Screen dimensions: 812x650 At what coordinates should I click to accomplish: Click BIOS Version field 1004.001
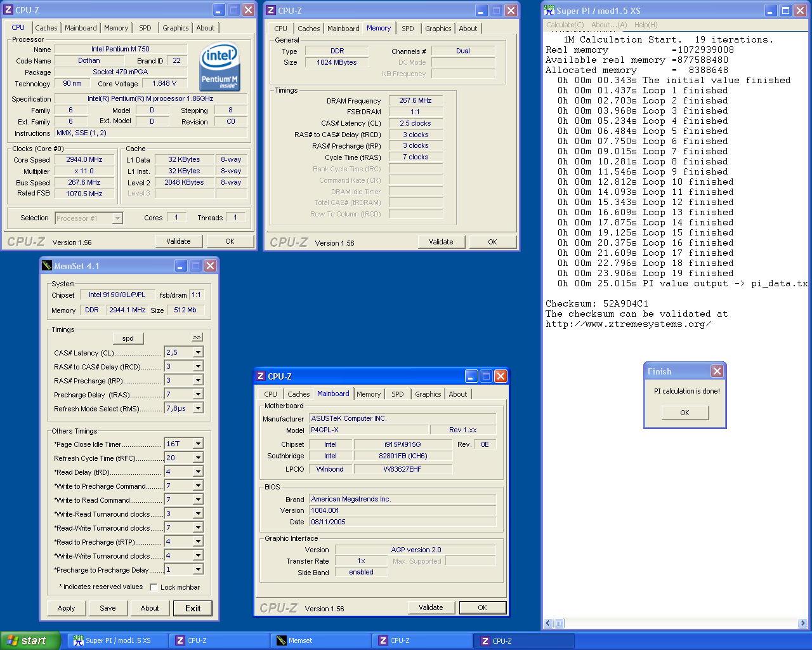pos(402,510)
